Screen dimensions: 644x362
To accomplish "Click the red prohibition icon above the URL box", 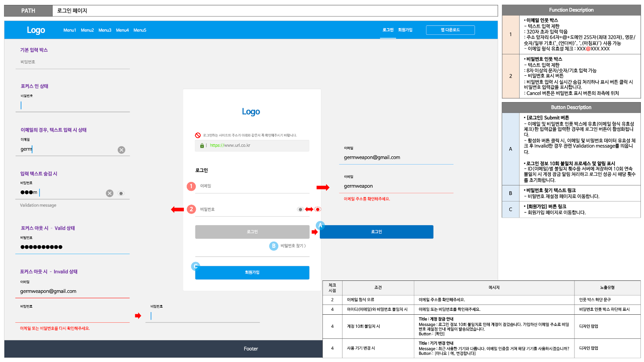I will (198, 135).
